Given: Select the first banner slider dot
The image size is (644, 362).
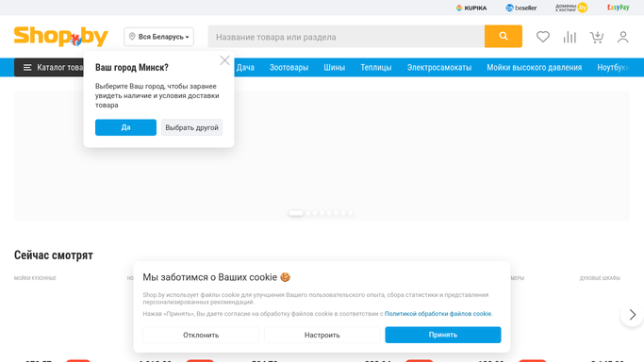Looking at the screenshot, I should (296, 213).
